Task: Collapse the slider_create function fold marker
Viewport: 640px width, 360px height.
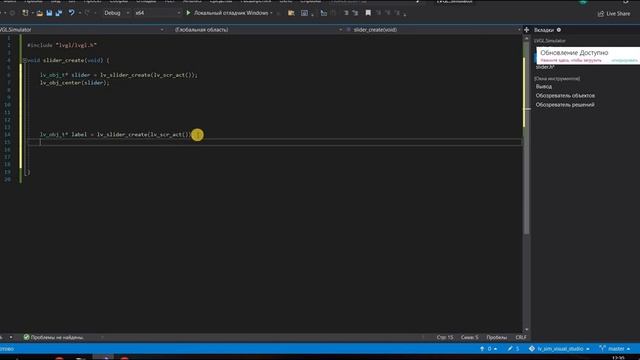Action: 25,60
